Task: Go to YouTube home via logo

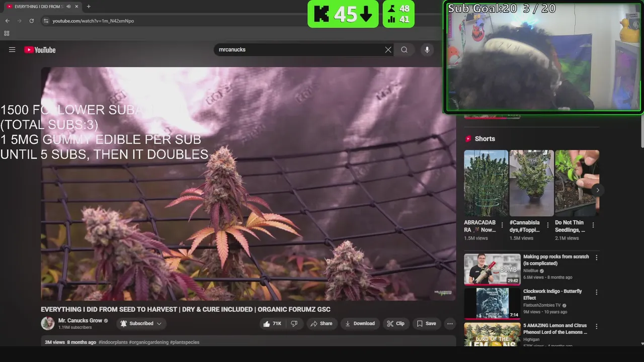Action: (40, 50)
